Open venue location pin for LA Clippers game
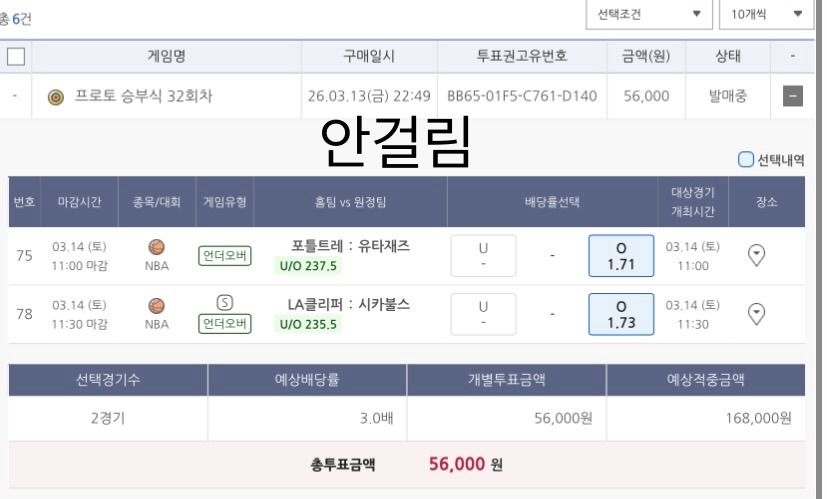Screen dimensions: 827x499 pos(757,315)
